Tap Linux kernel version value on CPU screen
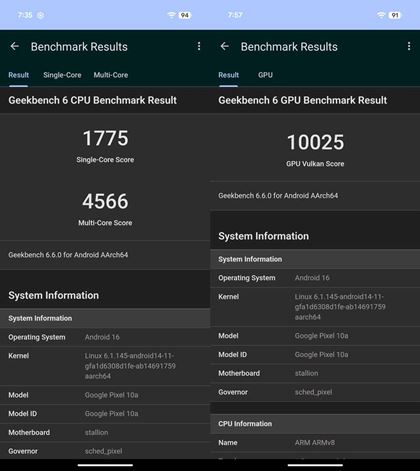This screenshot has height=471, width=420. [x=130, y=366]
